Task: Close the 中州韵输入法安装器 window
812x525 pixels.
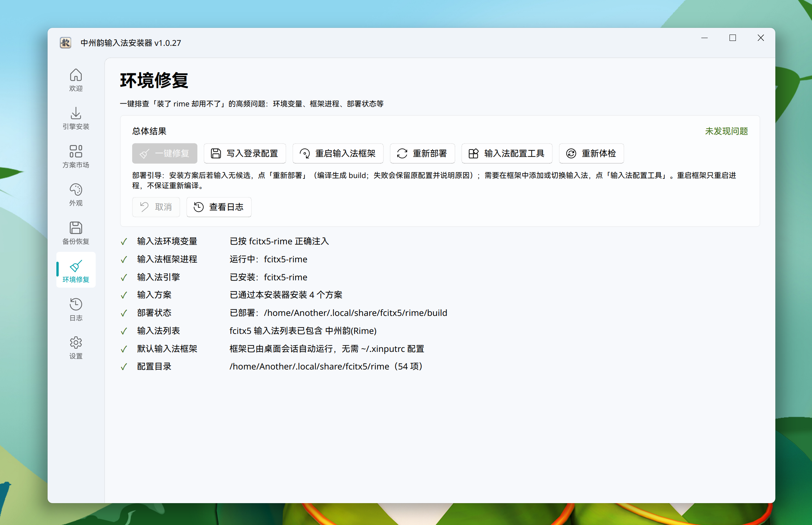Action: 761,38
